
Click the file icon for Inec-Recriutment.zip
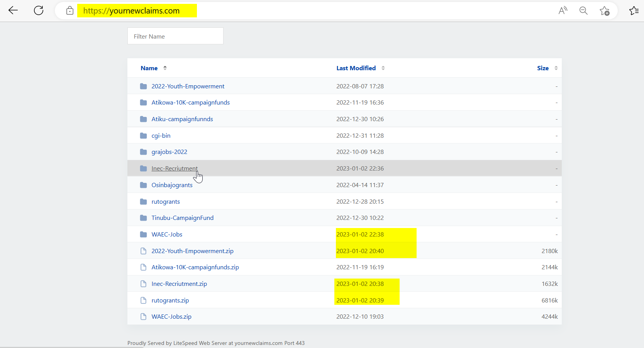point(143,284)
